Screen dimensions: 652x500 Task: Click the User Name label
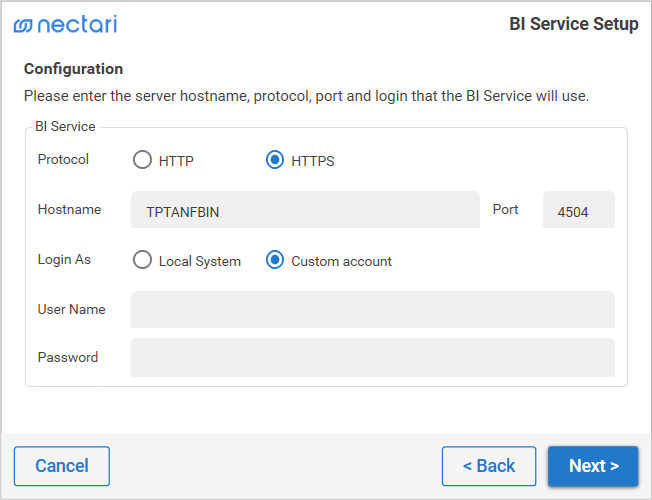coord(72,309)
